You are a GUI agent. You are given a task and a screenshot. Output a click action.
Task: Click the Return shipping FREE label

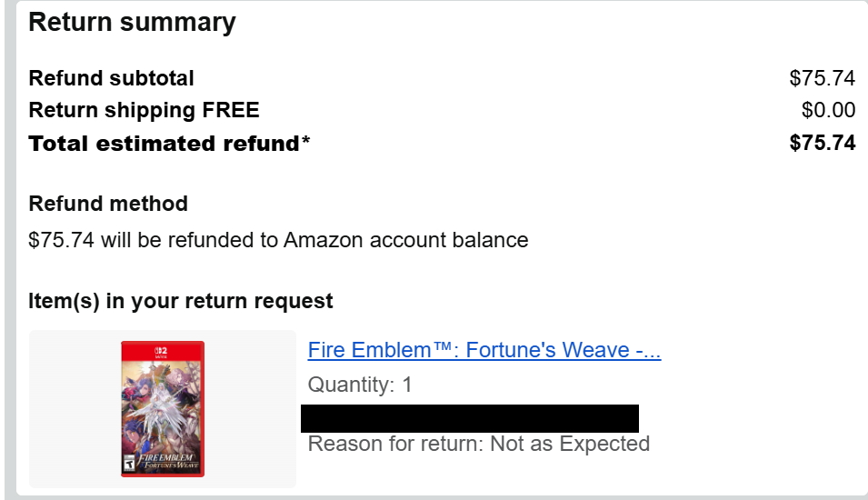point(144,110)
